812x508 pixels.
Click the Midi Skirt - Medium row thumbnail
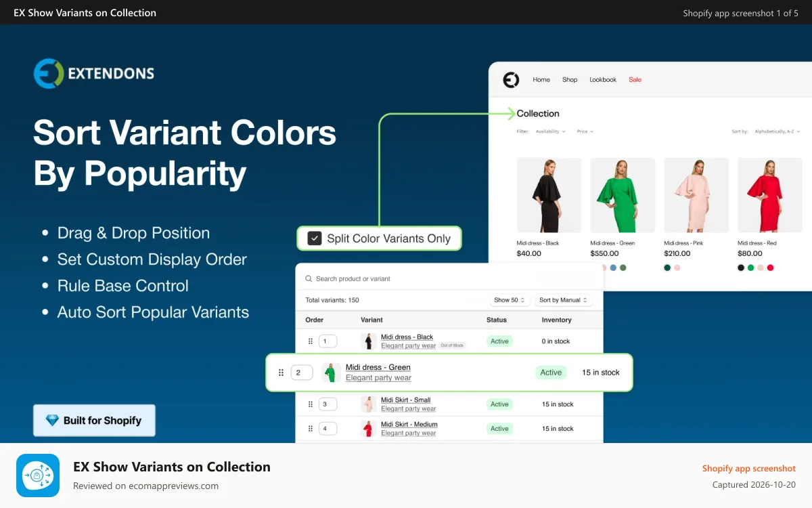point(369,429)
